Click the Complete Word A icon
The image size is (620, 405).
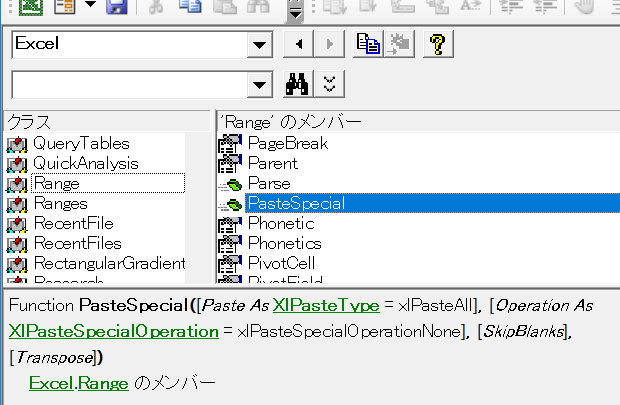[x=471, y=6]
